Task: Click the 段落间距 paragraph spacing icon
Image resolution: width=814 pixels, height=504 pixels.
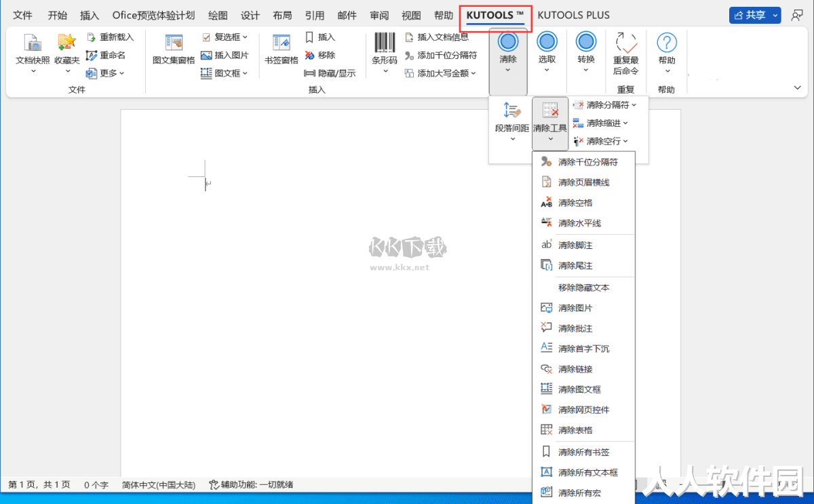Action: pyautogui.click(x=512, y=111)
